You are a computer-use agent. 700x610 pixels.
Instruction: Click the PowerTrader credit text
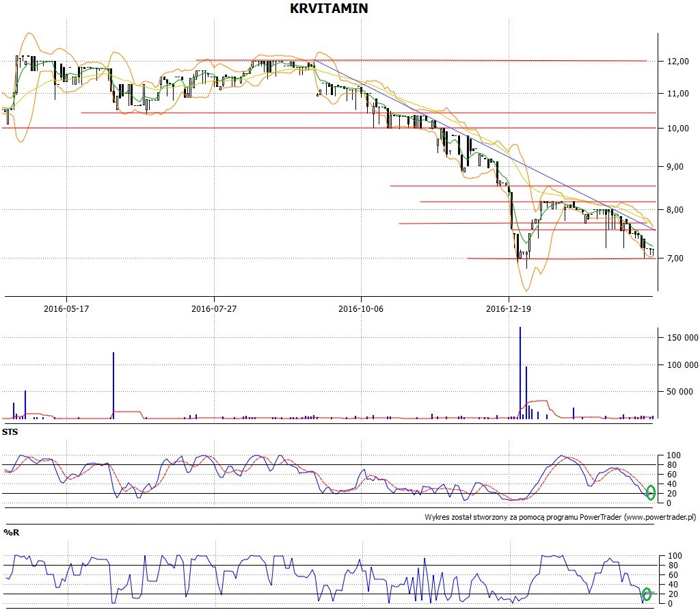(x=561, y=517)
